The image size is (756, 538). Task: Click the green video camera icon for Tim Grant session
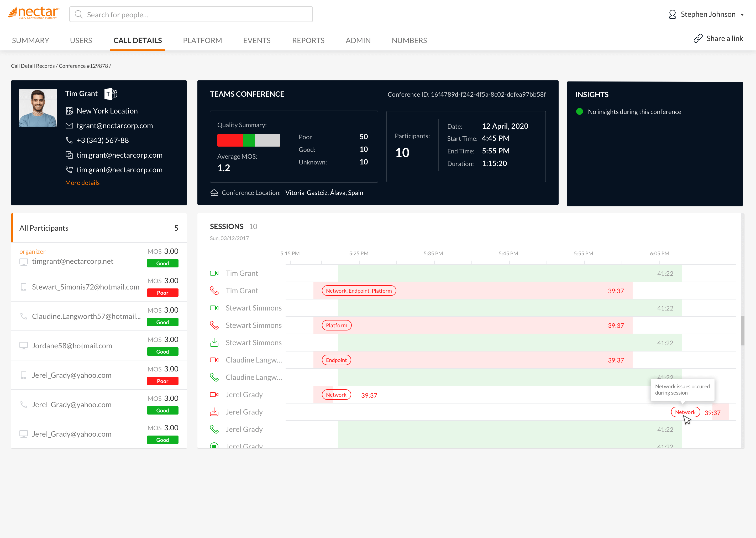tap(214, 273)
